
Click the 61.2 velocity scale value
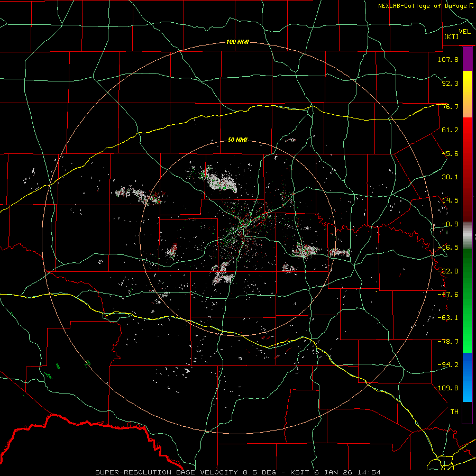(450, 130)
